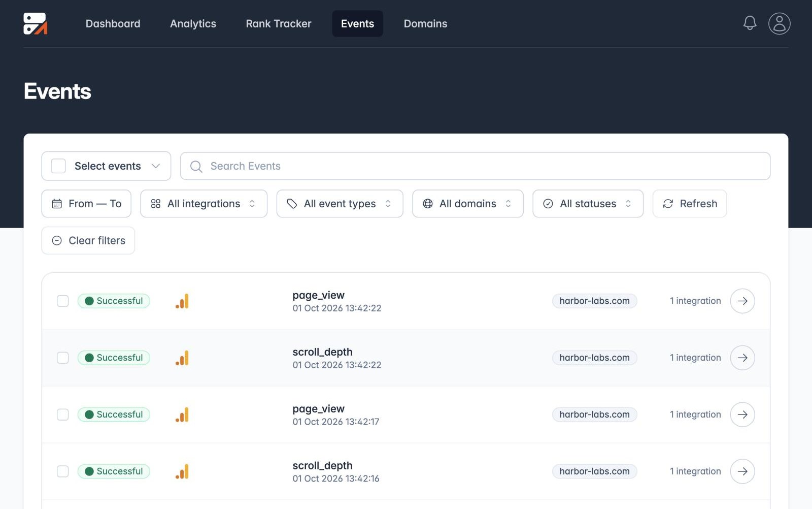Check the scroll_depth 13:42:16 row checkbox

(x=62, y=471)
